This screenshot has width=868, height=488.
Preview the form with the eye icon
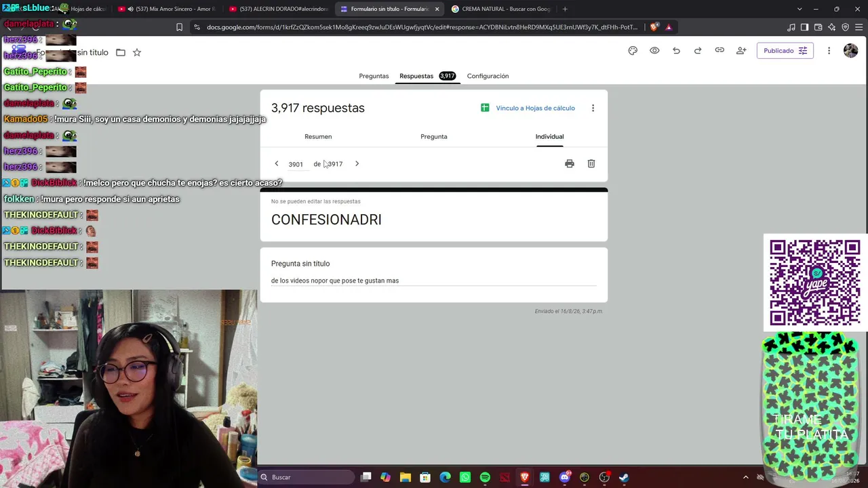point(654,51)
